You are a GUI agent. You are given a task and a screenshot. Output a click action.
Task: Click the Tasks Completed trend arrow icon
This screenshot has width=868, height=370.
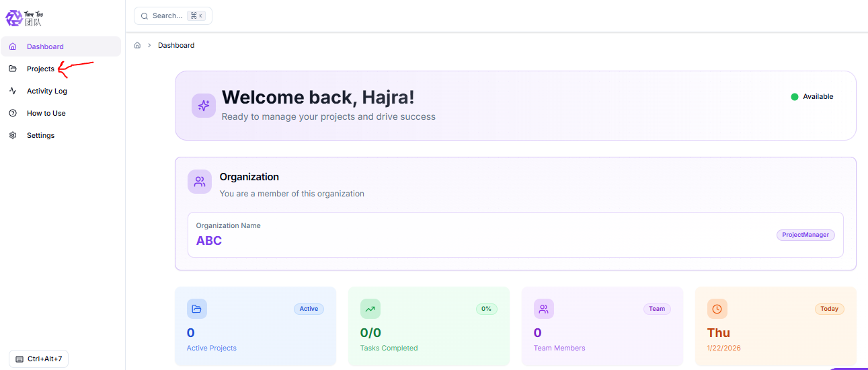tap(370, 309)
